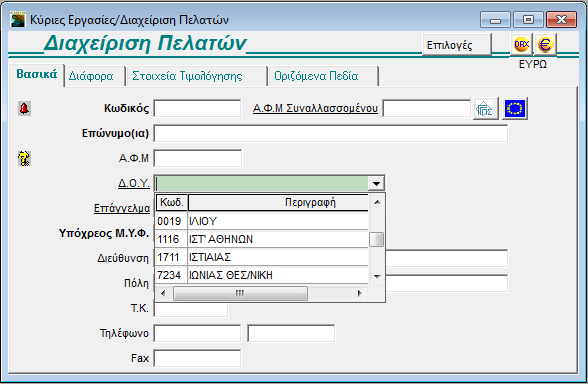
Task: Switch to the Βασικά tab
Action: coord(36,74)
